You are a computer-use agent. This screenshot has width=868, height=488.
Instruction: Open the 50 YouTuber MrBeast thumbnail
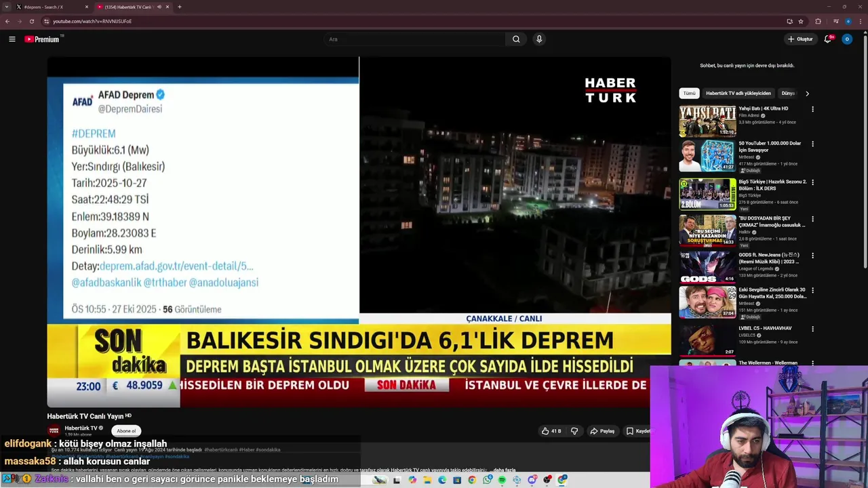(707, 155)
